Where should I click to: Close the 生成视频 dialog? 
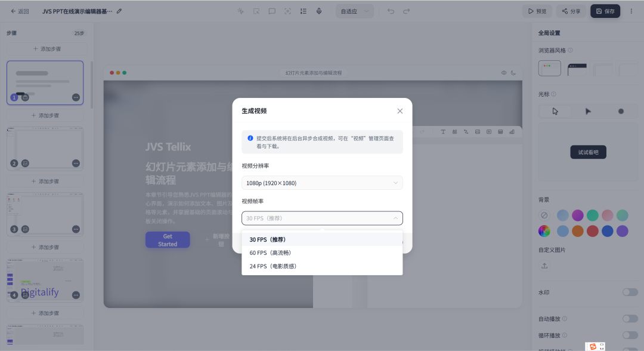400,111
